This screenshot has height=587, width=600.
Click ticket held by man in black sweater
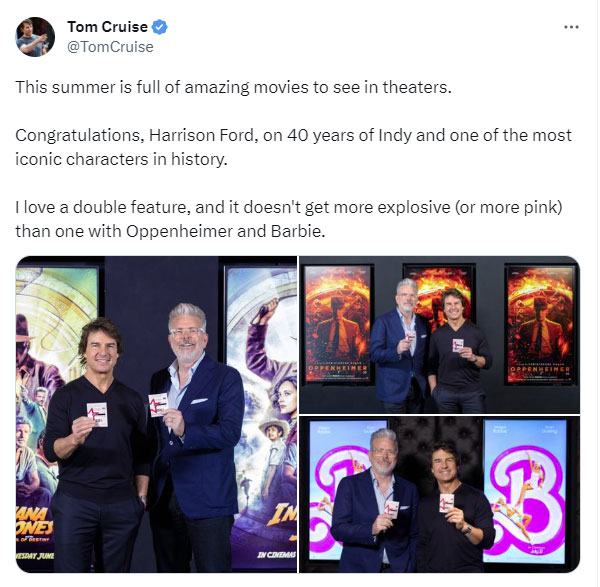tap(97, 414)
